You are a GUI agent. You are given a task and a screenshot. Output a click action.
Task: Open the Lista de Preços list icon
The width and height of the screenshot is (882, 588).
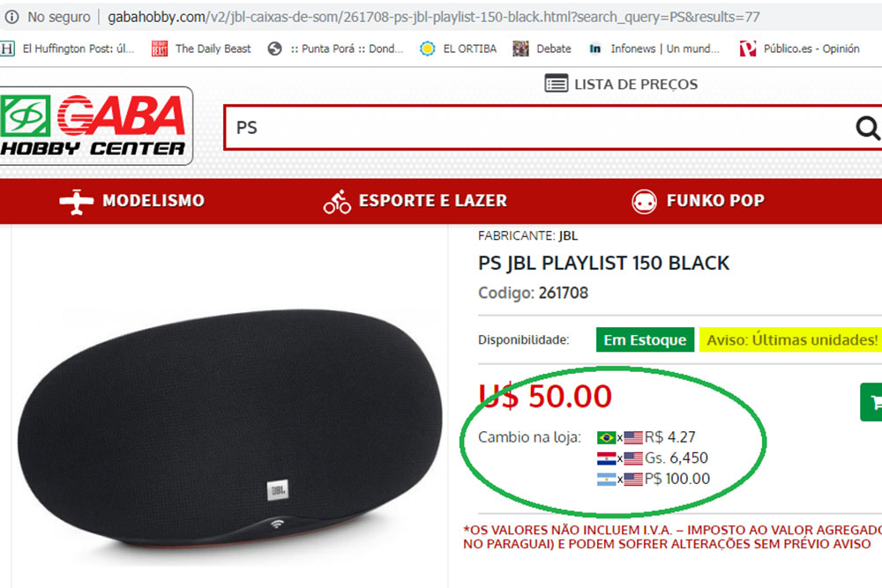coord(557,84)
